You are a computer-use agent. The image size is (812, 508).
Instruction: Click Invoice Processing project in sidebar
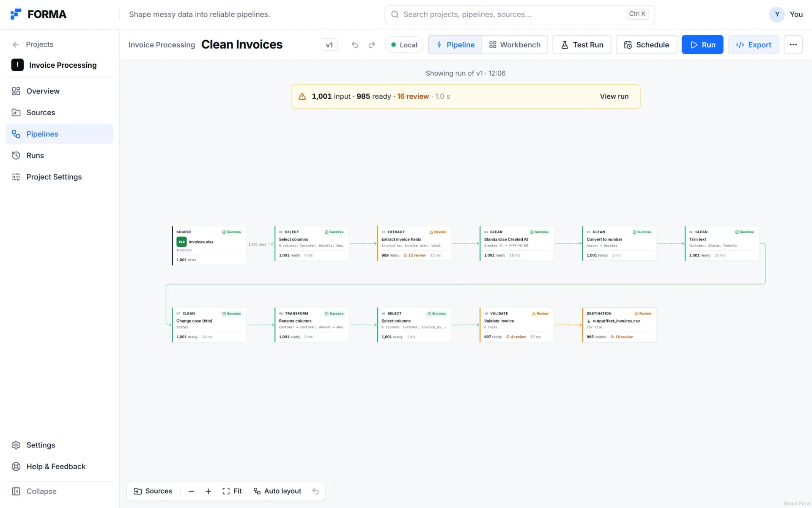click(59, 65)
